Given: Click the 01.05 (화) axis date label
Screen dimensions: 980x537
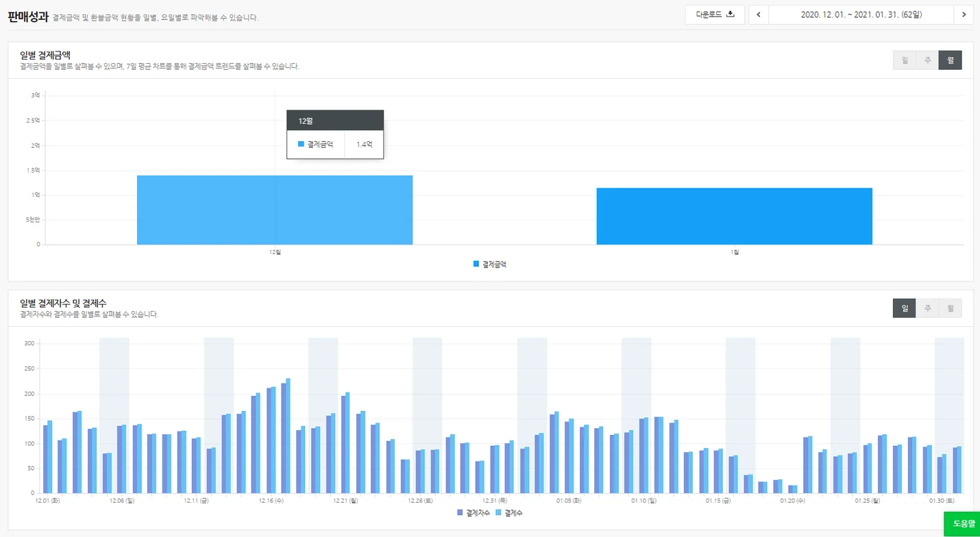Looking at the screenshot, I should (569, 501).
